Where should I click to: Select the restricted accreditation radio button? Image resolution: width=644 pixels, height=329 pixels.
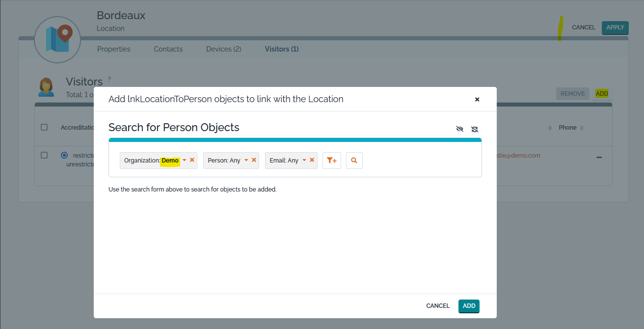click(64, 155)
